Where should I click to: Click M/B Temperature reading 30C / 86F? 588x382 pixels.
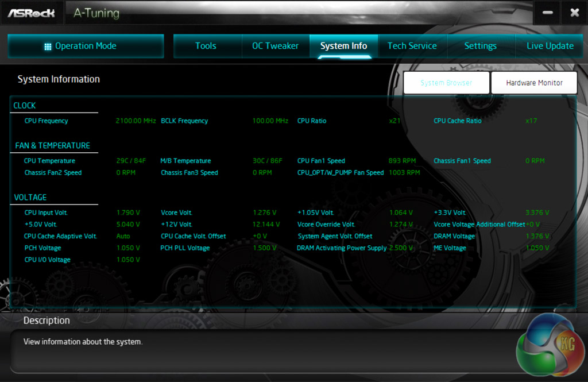point(267,161)
